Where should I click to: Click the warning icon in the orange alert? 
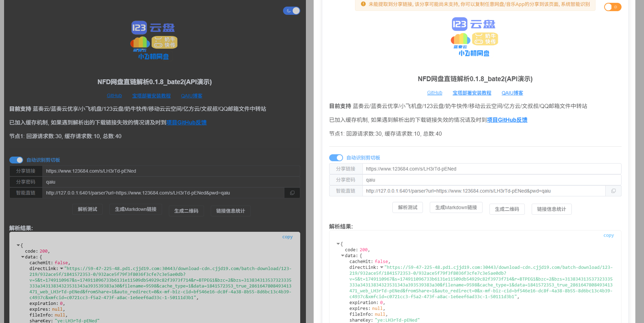(363, 4)
